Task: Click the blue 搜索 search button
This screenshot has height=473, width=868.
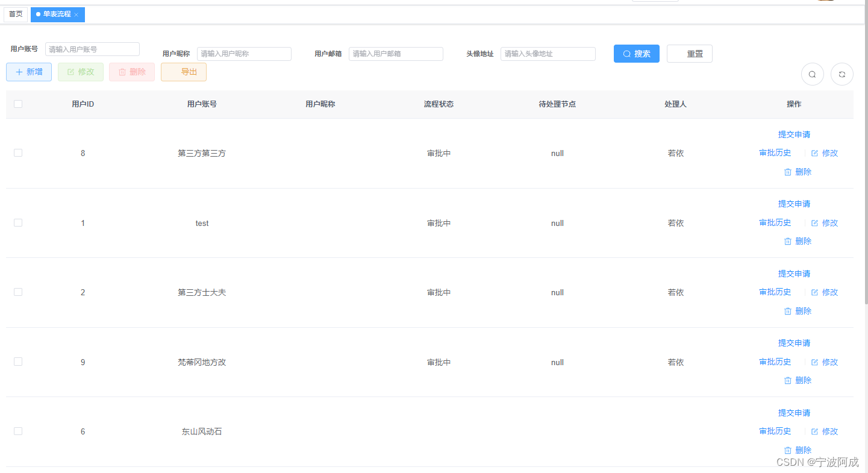Action: pos(636,54)
